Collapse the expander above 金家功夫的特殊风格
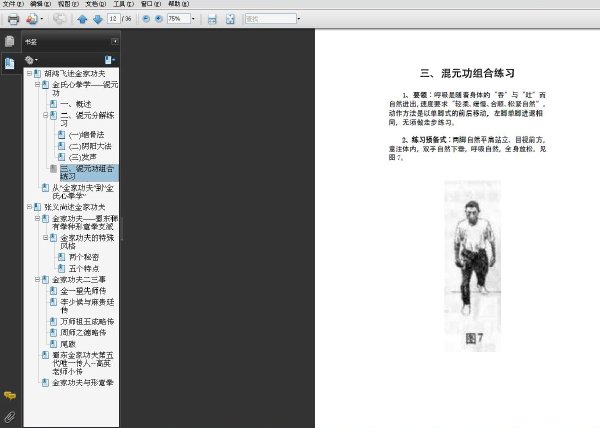 coord(37,218)
